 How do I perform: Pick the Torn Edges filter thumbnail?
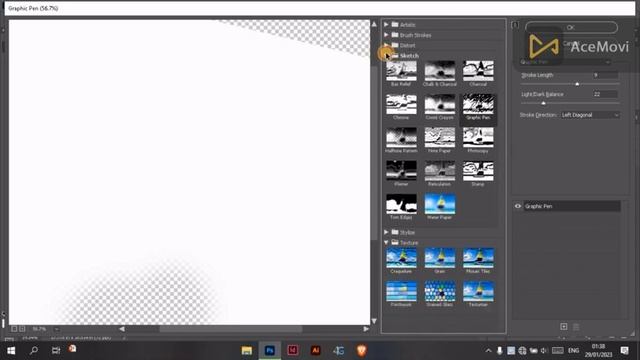(401, 204)
